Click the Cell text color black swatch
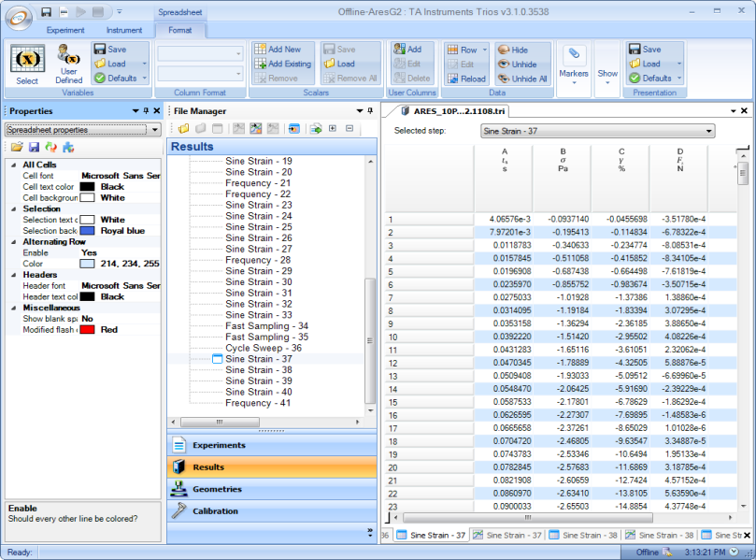Screen dimensions: 756x560 coord(87,187)
